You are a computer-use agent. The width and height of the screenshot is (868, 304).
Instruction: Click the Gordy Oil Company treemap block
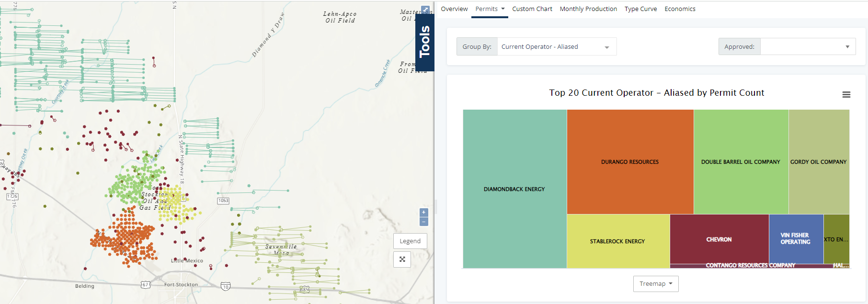pos(819,162)
